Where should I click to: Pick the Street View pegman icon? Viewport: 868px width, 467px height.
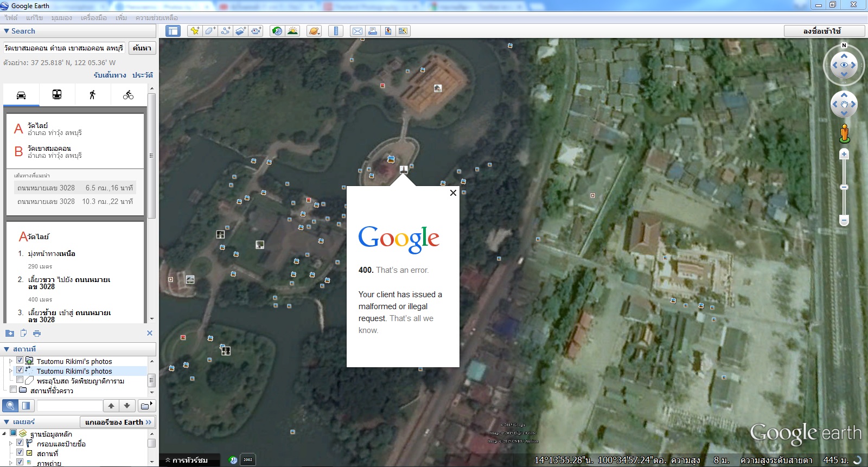pyautogui.click(x=844, y=133)
